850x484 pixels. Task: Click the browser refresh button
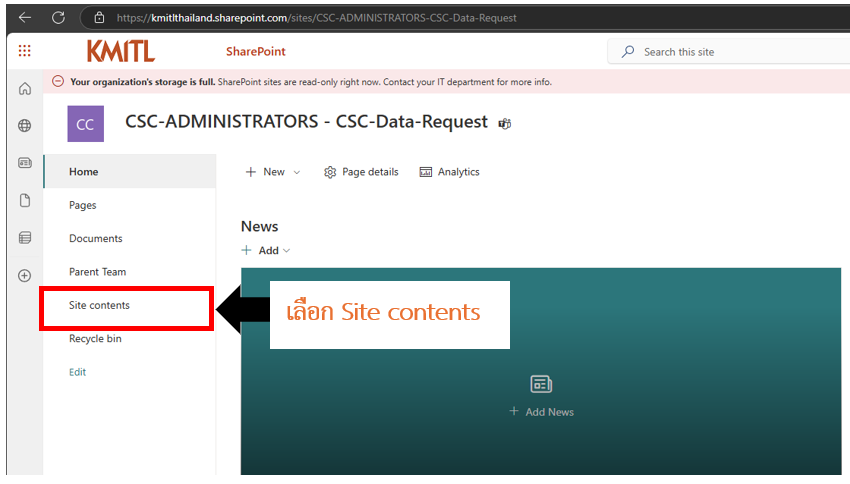coord(58,17)
